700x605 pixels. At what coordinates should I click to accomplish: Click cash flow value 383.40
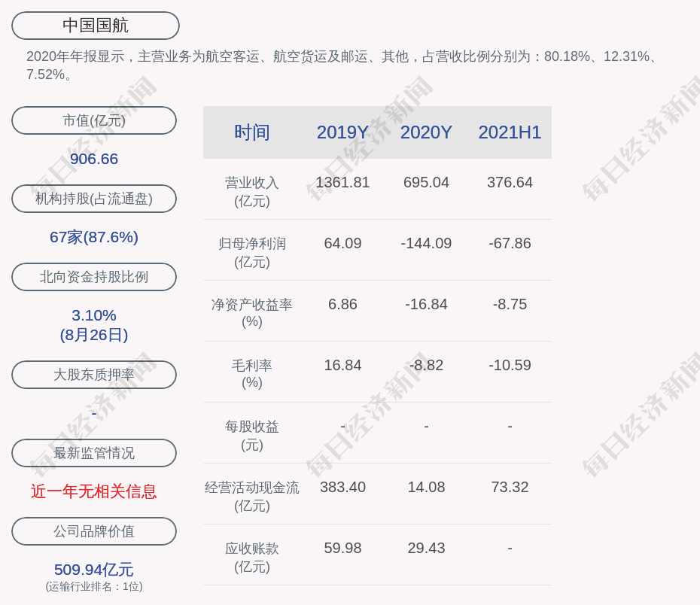pyautogui.click(x=342, y=487)
